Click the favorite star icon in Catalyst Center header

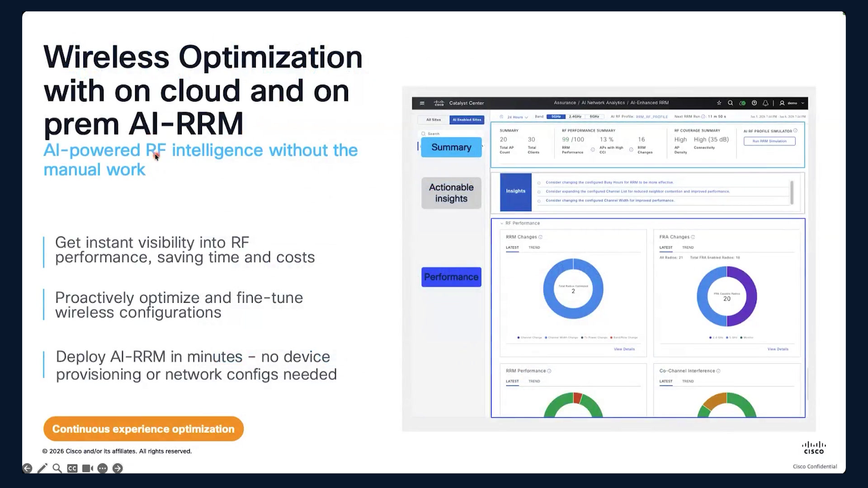pyautogui.click(x=719, y=103)
